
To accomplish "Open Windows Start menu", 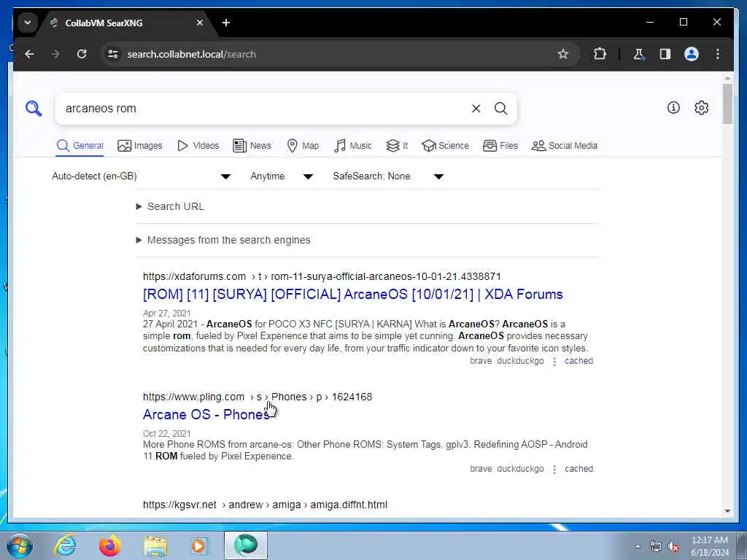I will 20,546.
